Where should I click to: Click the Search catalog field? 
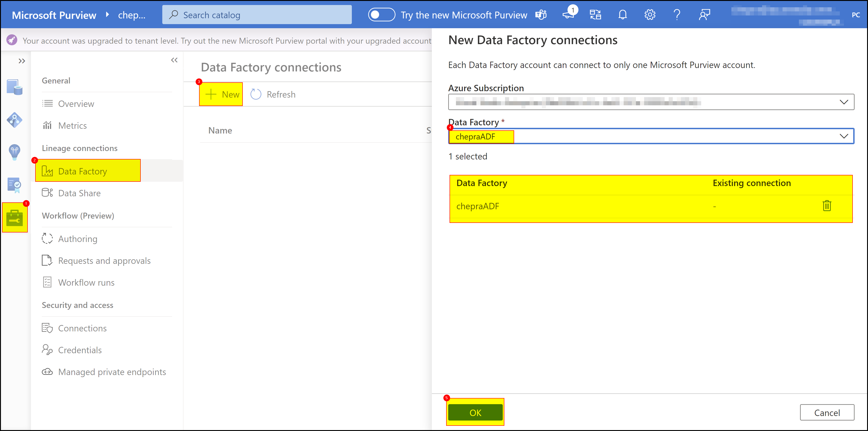(x=257, y=15)
